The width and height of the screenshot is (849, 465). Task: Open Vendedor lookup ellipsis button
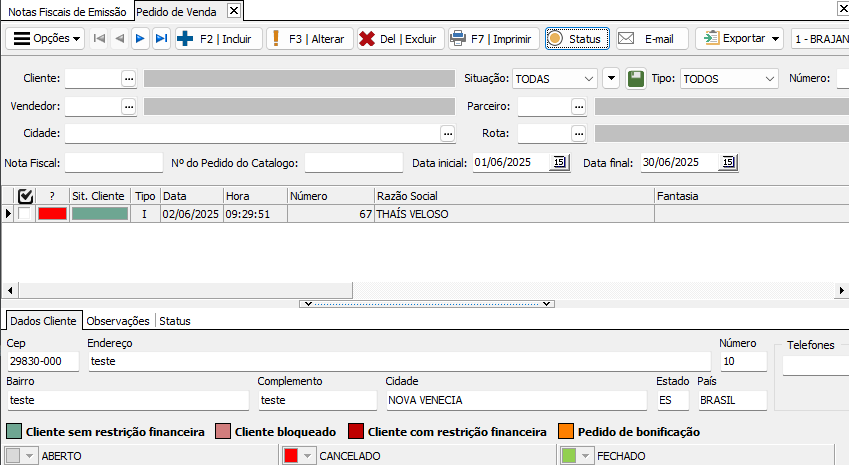128,106
